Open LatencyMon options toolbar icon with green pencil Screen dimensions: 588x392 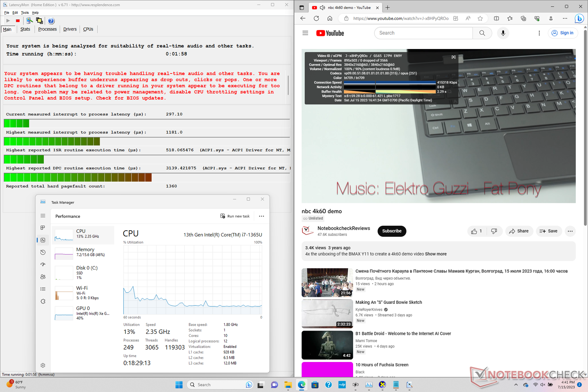coord(29,21)
